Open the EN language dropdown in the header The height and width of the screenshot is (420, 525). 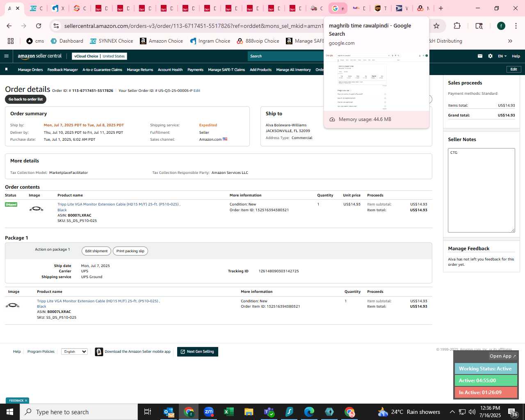[x=502, y=56]
